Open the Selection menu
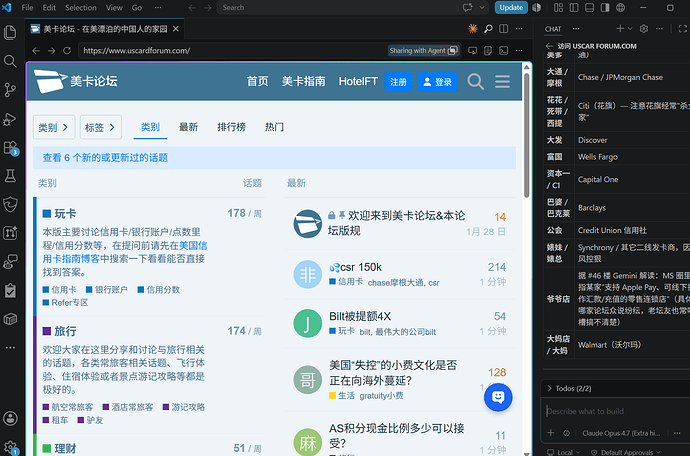This screenshot has height=456, width=690. pos(81,7)
